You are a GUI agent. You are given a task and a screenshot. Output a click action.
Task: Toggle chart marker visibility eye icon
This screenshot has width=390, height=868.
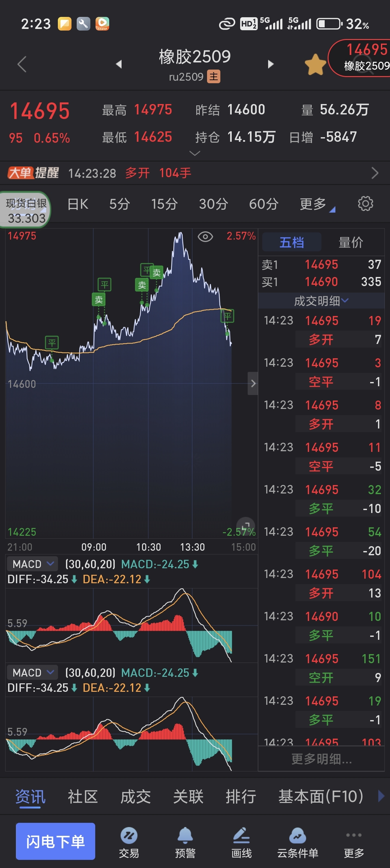click(x=205, y=237)
